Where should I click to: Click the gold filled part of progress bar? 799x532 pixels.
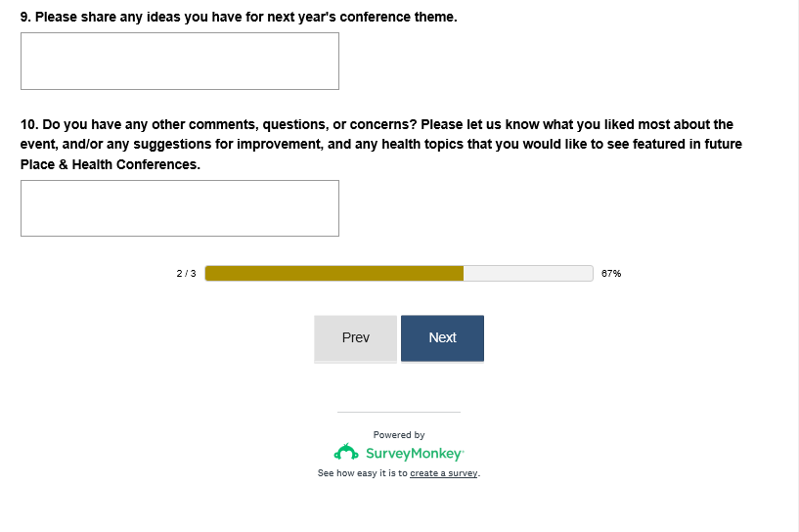(334, 273)
